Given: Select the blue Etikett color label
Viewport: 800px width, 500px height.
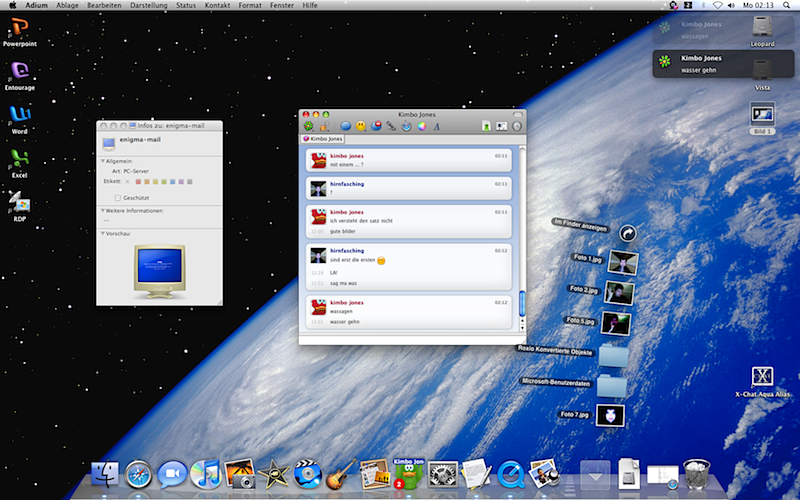Looking at the screenshot, I should [x=172, y=182].
